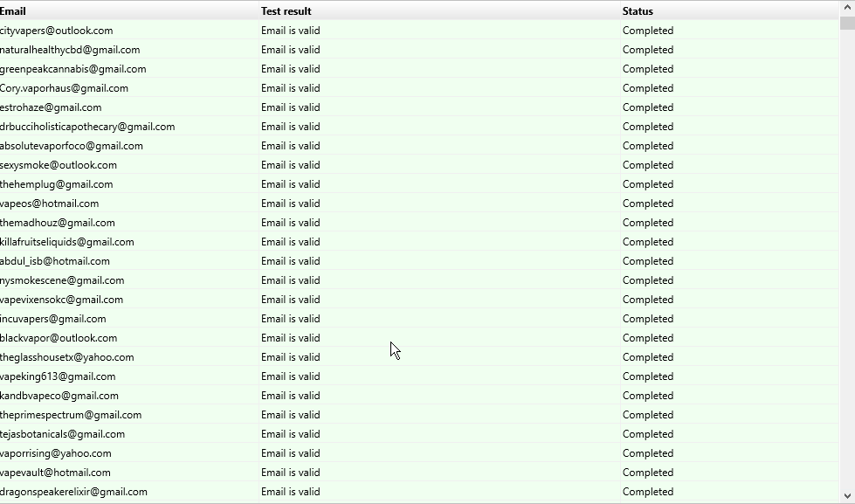Click the dragonspeakerelixir@gmail.com email
Viewport: 855px width, 504px height.
tap(74, 492)
